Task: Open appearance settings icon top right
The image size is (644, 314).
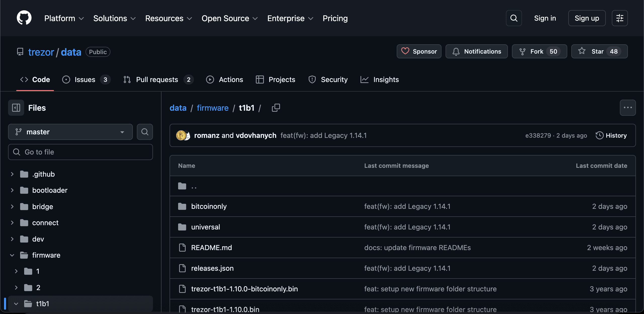Action: (x=620, y=18)
